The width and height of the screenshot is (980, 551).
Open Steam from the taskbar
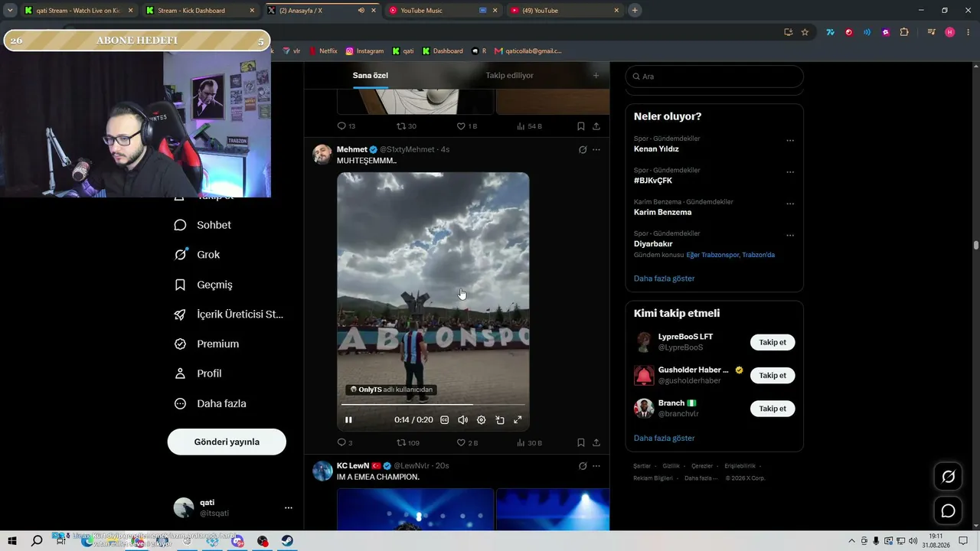click(286, 541)
